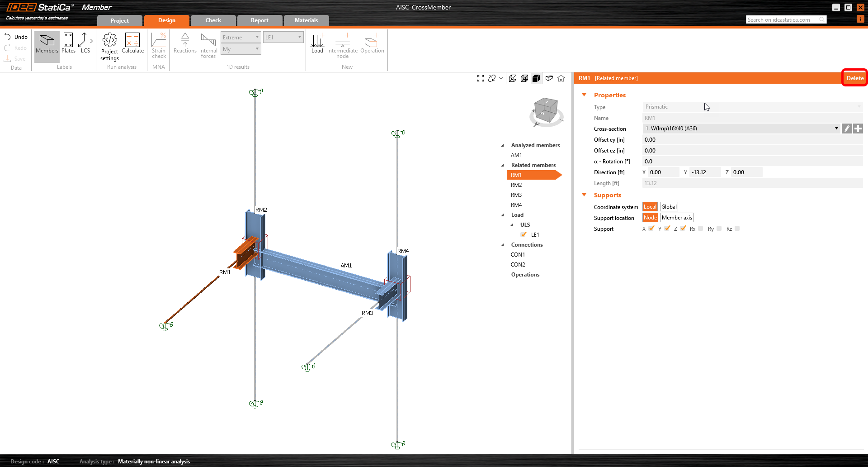Image resolution: width=868 pixels, height=467 pixels.
Task: Show the LCS axes icon
Action: [x=85, y=43]
